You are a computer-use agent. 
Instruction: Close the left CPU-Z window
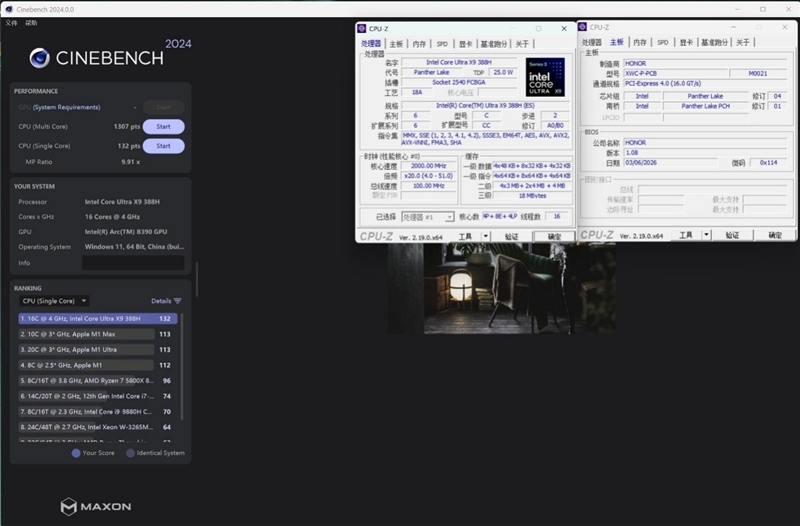tap(564, 29)
